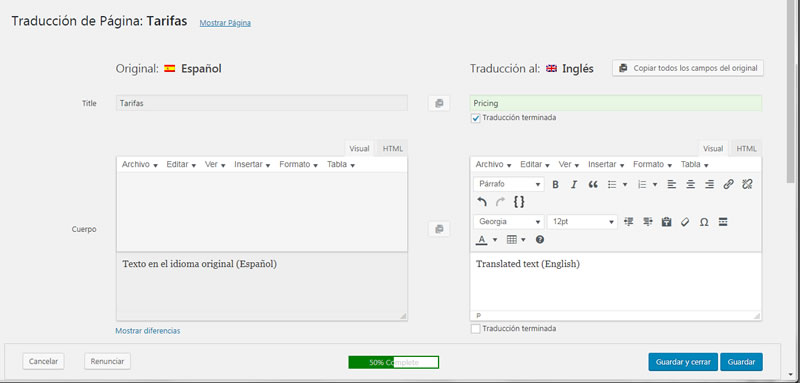800x383 pixels.
Task: Open the Insertar menu in the original editor
Action: pos(253,165)
